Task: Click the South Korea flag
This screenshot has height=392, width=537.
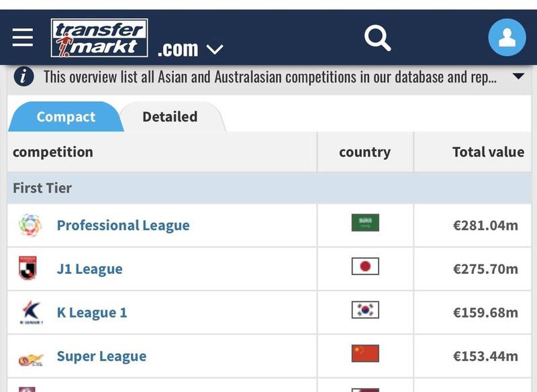Action: (x=365, y=309)
